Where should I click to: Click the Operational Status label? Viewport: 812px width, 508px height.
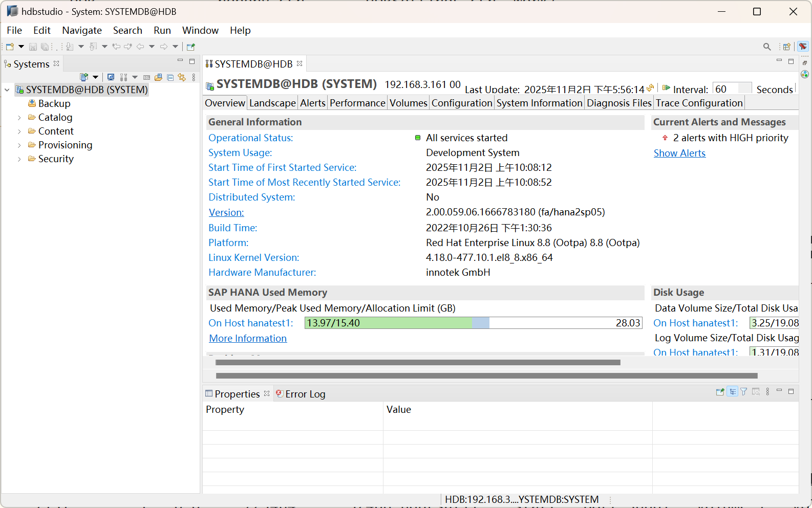point(251,138)
